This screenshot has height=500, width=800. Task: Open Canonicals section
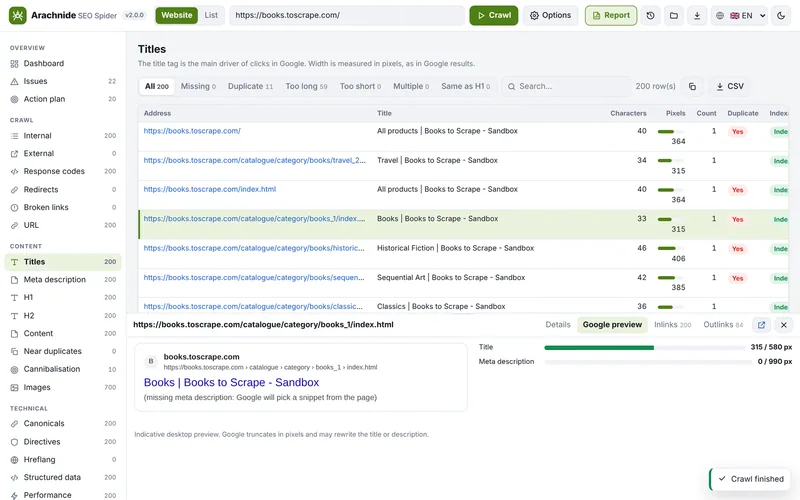coord(63,423)
